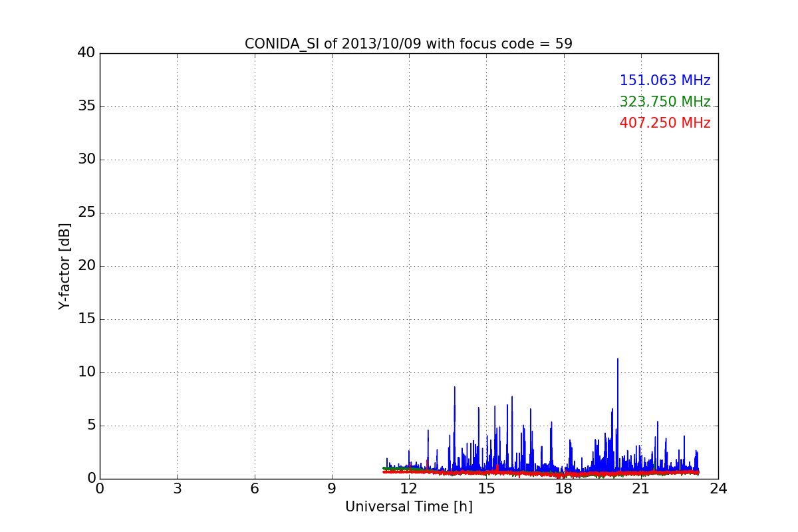Click the chart title "CONIDA_SI of 2013/10/09 with focus code = 59"
Image resolution: width=798 pixels, height=532 pixels.
click(x=408, y=44)
